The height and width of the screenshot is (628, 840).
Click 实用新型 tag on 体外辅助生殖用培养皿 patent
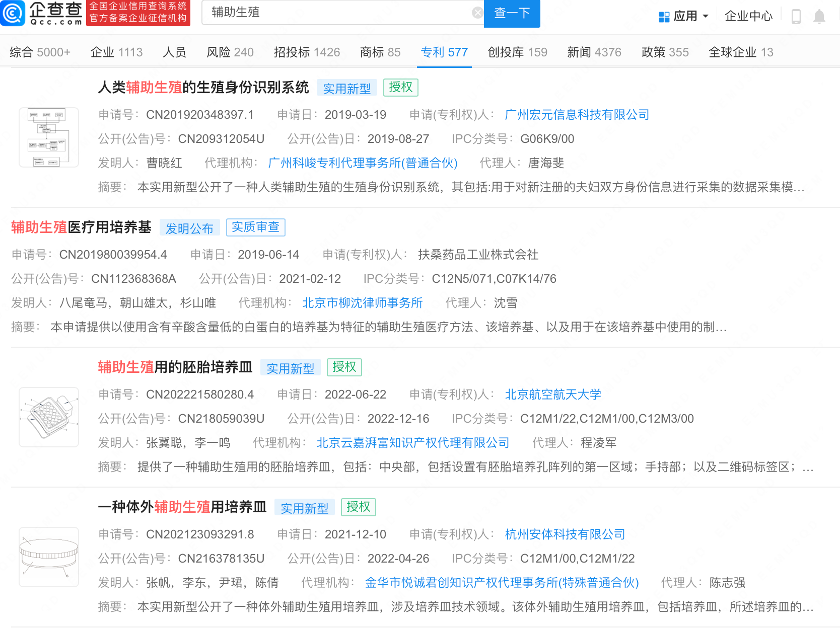[304, 508]
